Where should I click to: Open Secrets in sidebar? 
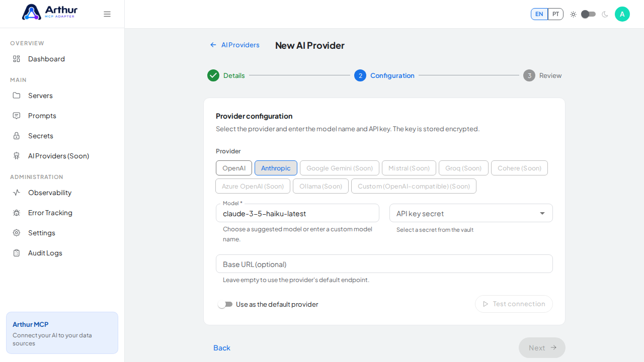62,136
